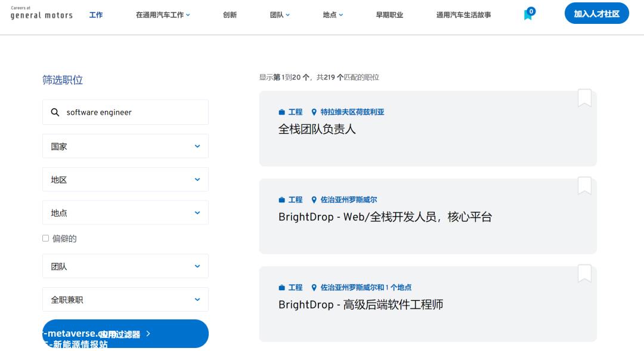Click the 佐治亚州罗斯威尔和 1 个地点 location text
Screen dimensions: 644x351
coord(366,287)
